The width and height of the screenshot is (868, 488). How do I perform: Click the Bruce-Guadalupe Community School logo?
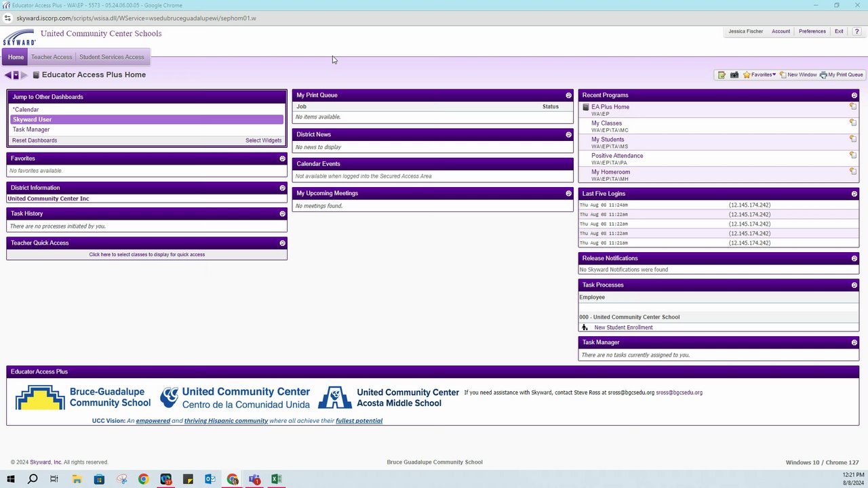coord(83,397)
